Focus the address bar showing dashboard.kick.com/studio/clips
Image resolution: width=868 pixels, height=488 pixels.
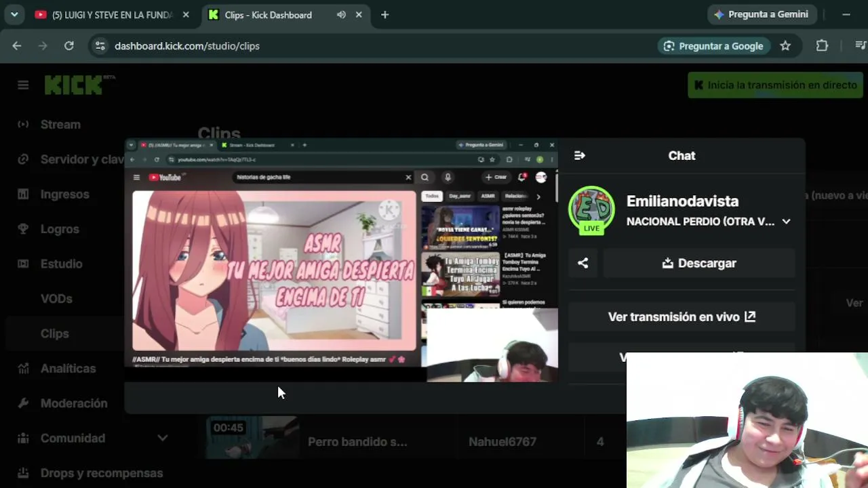pyautogui.click(x=187, y=46)
